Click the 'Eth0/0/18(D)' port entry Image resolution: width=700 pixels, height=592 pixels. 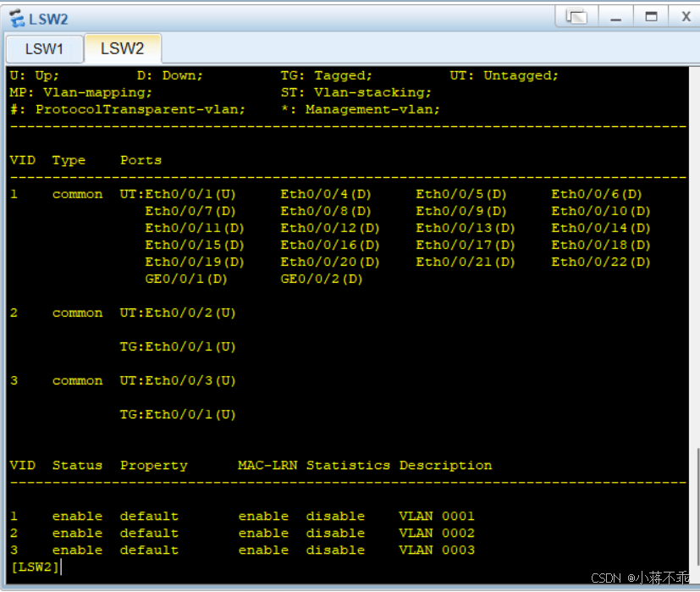(x=600, y=245)
